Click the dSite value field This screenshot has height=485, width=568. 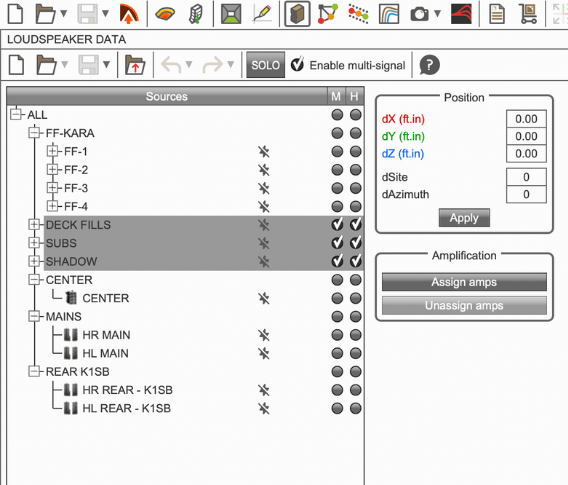click(526, 177)
